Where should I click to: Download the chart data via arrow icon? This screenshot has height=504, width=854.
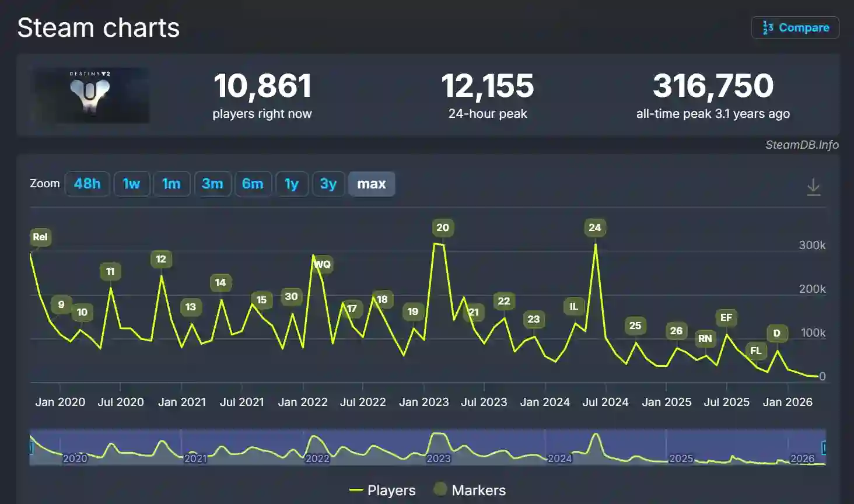[814, 187]
